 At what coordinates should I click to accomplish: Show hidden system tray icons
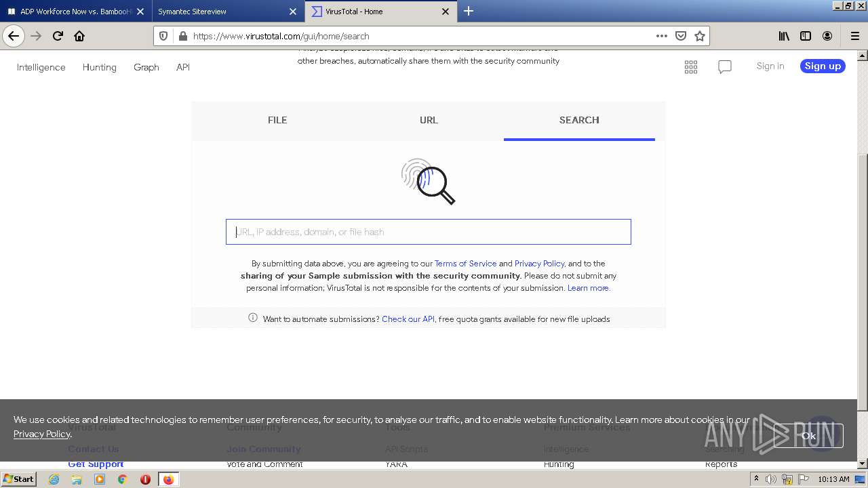pyautogui.click(x=756, y=479)
